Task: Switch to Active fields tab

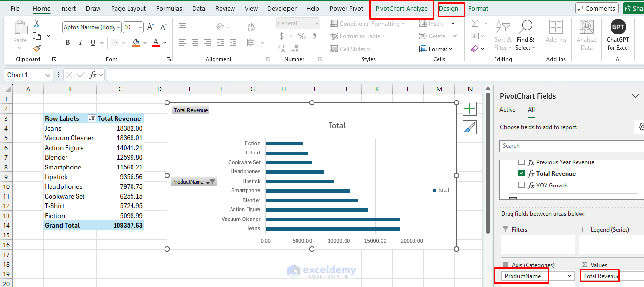Action: point(508,110)
